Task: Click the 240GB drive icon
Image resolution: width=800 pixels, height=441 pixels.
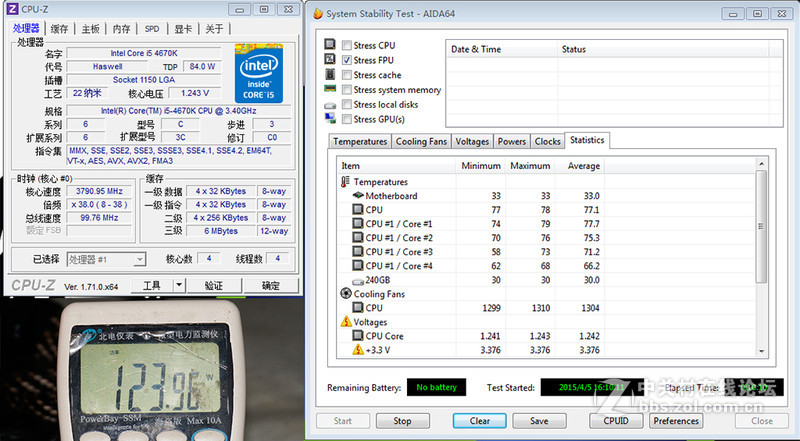Action: click(358, 280)
